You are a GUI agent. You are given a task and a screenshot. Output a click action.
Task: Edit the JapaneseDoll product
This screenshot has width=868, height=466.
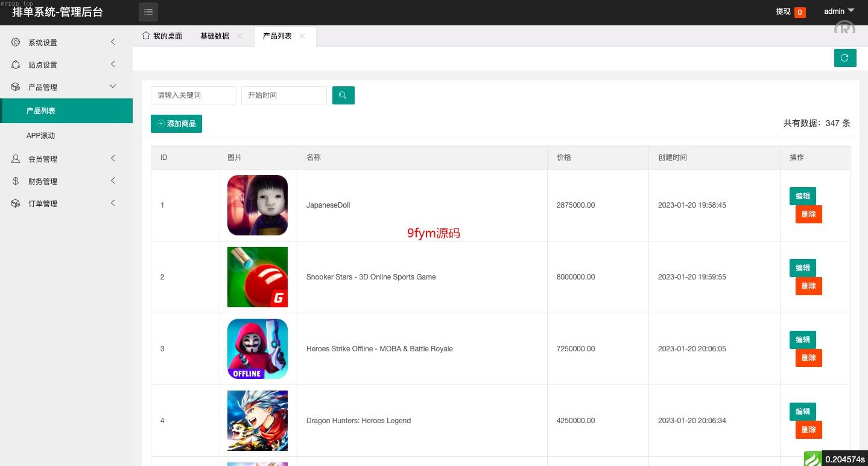tap(802, 196)
